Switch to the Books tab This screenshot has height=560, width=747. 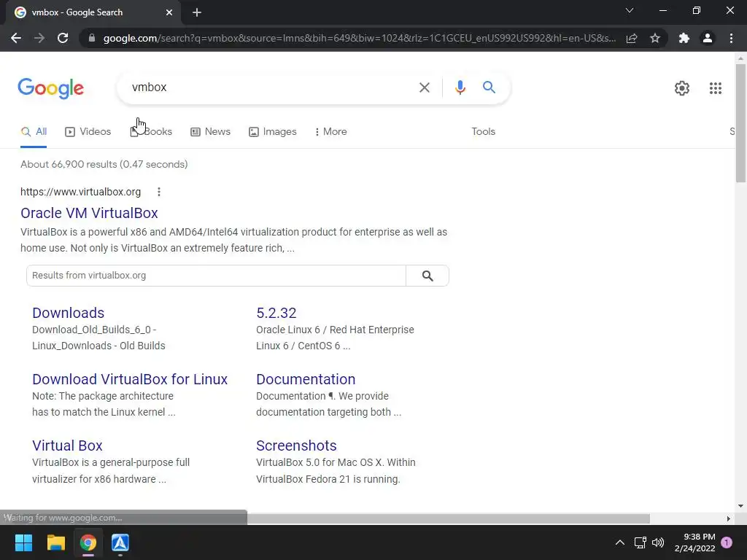click(x=151, y=132)
